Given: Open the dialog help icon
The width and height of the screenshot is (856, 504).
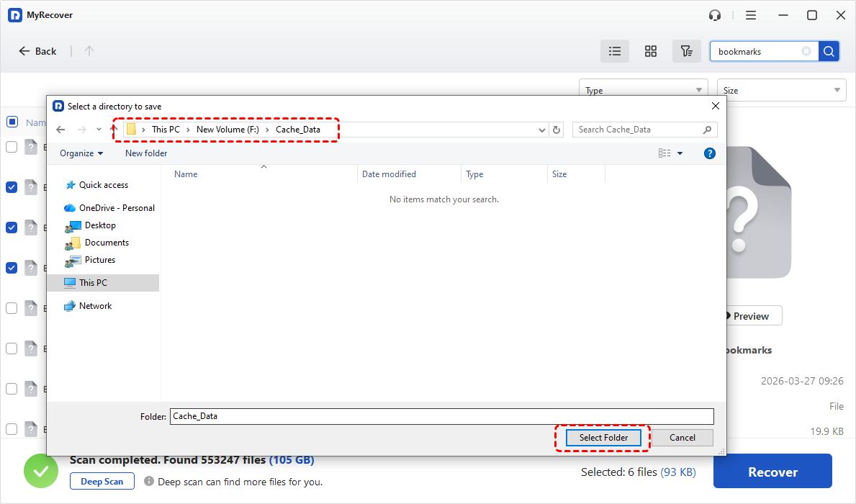Looking at the screenshot, I should 709,153.
